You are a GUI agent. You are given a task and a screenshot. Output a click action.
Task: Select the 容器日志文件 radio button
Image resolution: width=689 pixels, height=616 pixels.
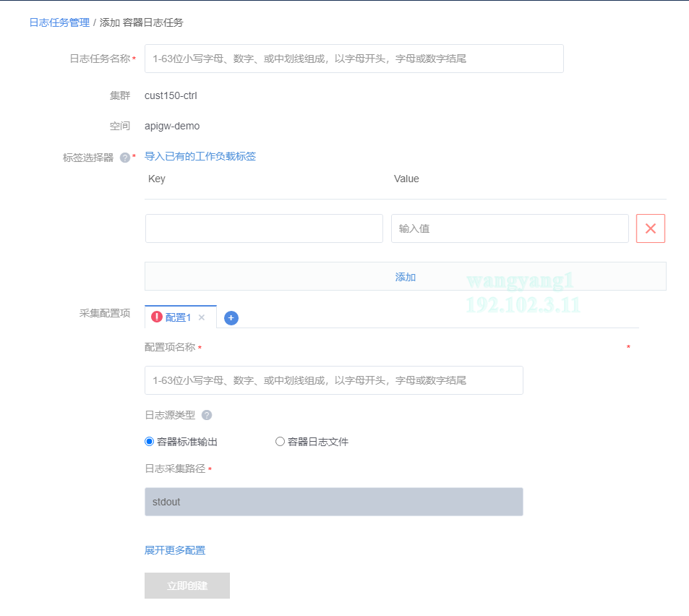coord(280,442)
